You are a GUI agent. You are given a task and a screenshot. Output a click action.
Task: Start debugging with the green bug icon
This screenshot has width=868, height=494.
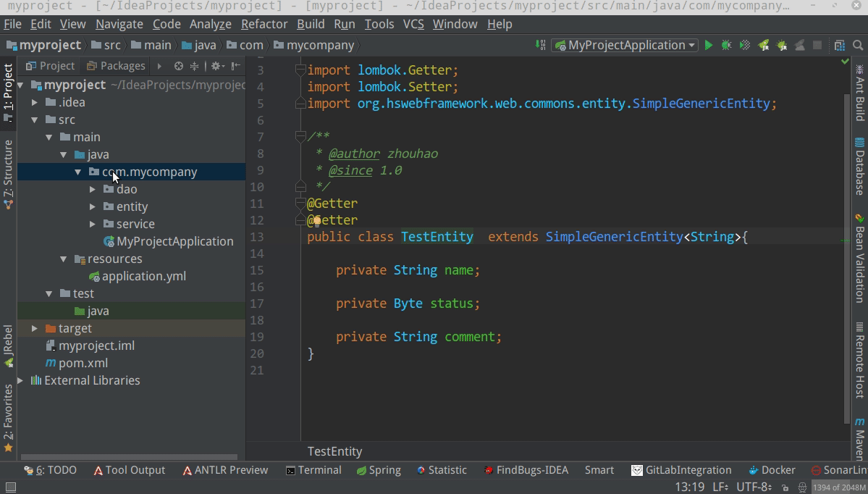(x=726, y=46)
